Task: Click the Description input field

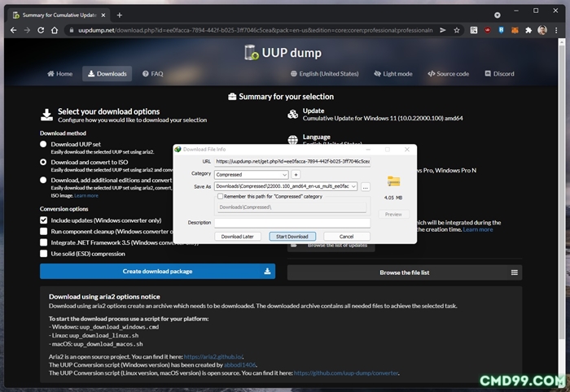Action: (292, 223)
